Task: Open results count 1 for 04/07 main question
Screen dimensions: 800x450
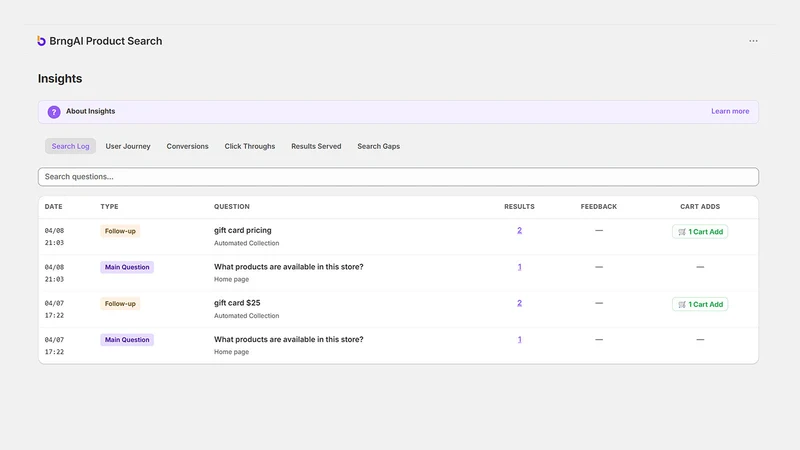Action: point(519,339)
